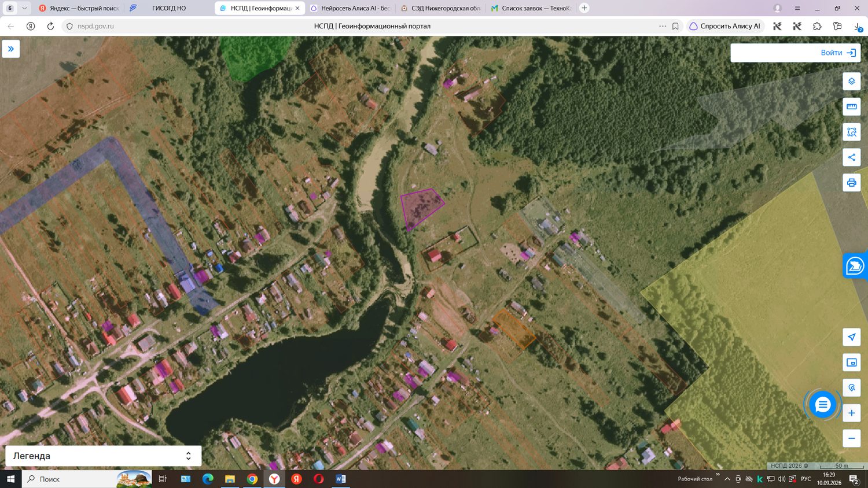Toggle the overview mini-map button
868x488 pixels.
[x=851, y=363]
